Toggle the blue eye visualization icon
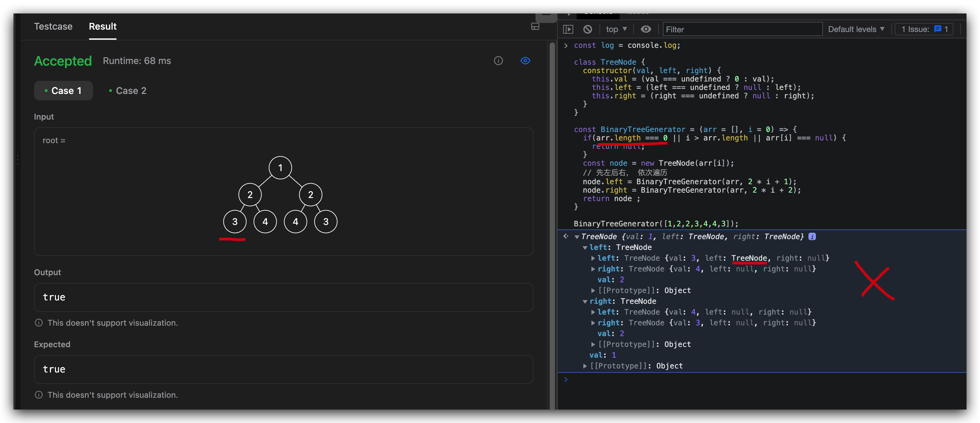This screenshot has height=423, width=980. coord(525,61)
